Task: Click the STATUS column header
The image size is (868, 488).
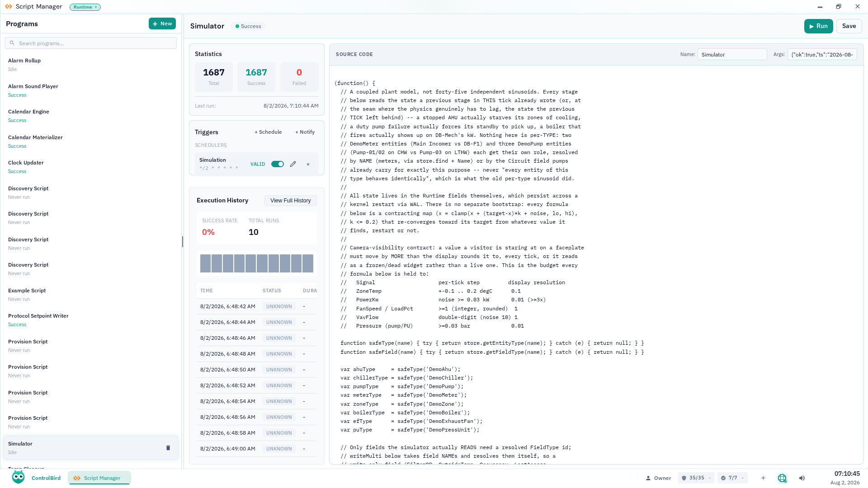Action: coord(272,291)
